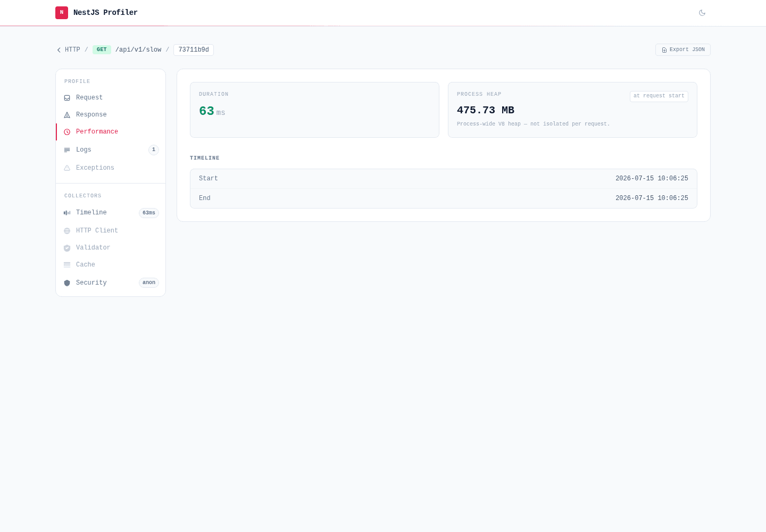Click the 63ms Timeline badge

[149, 213]
